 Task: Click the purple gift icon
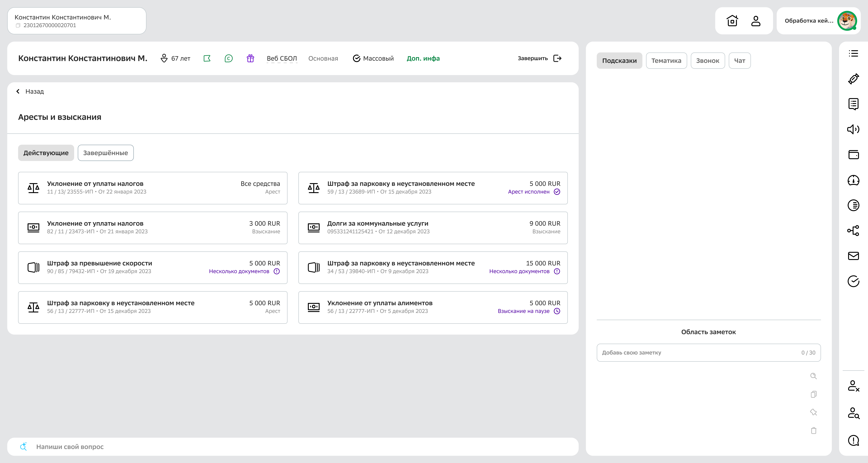250,58
